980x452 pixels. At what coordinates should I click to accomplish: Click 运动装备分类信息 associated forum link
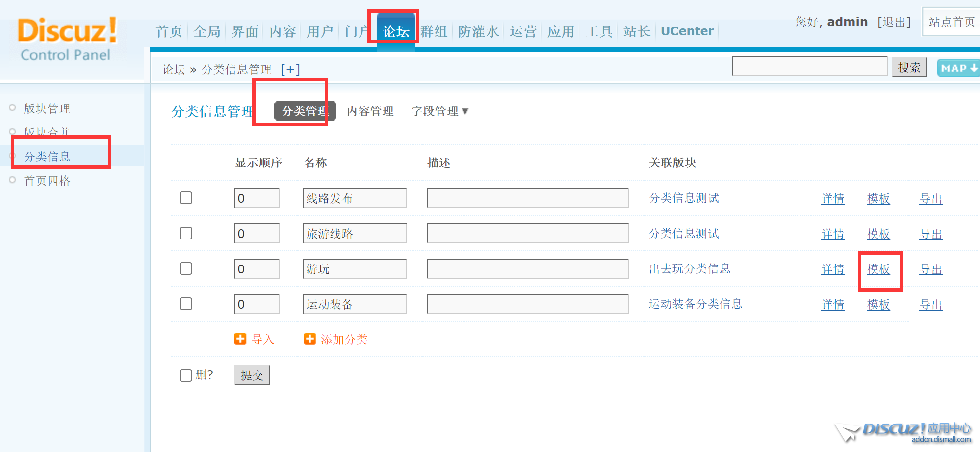tap(696, 304)
